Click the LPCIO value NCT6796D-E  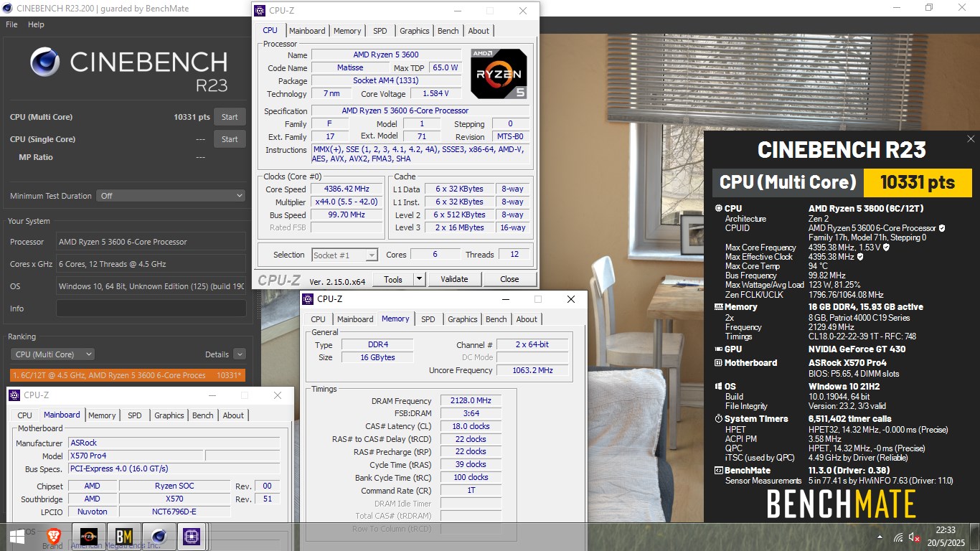tap(174, 512)
